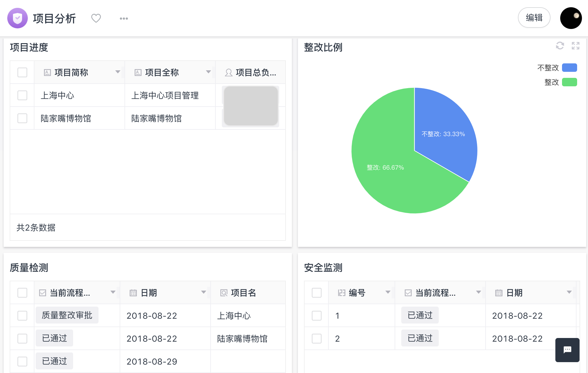This screenshot has height=373, width=588.
Task: Click the 项目名 column header
Action: click(x=248, y=293)
